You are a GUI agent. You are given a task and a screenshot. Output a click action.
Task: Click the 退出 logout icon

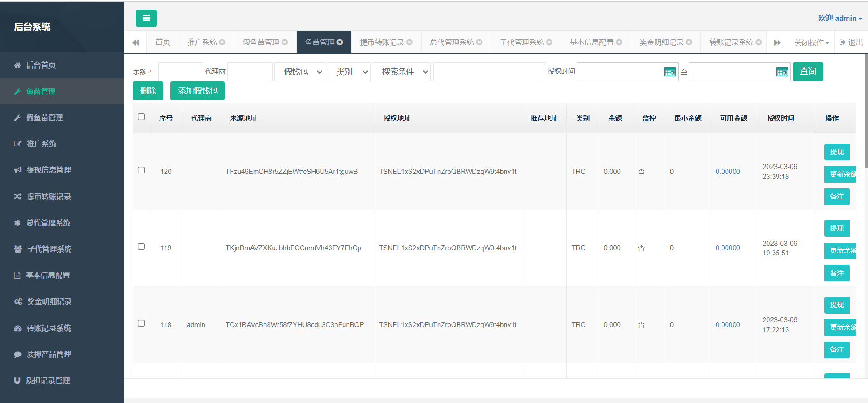(843, 42)
